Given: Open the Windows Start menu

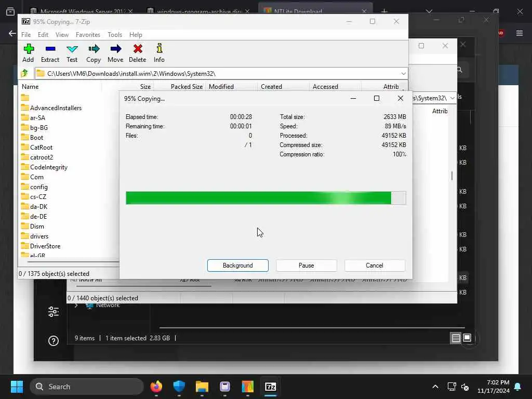Looking at the screenshot, I should pos(17,387).
